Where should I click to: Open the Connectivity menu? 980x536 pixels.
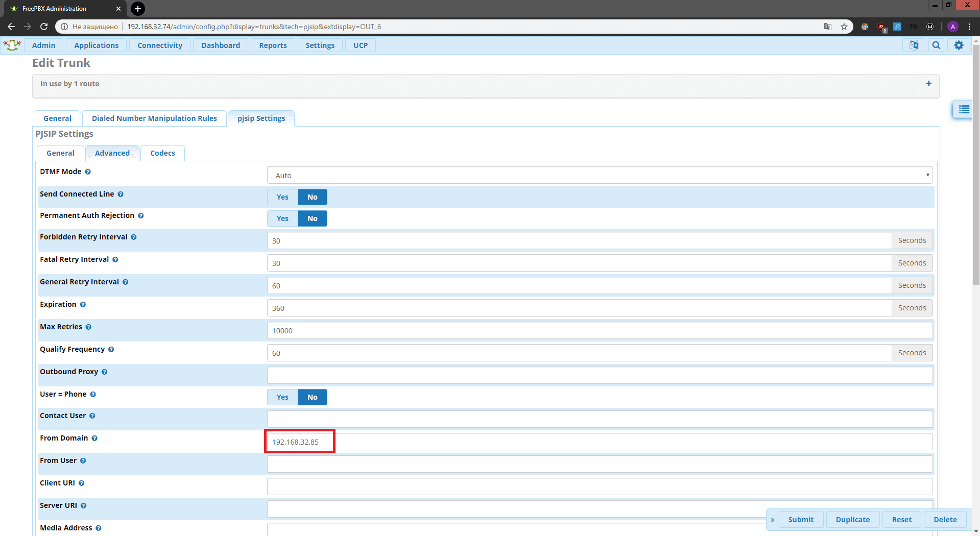160,45
